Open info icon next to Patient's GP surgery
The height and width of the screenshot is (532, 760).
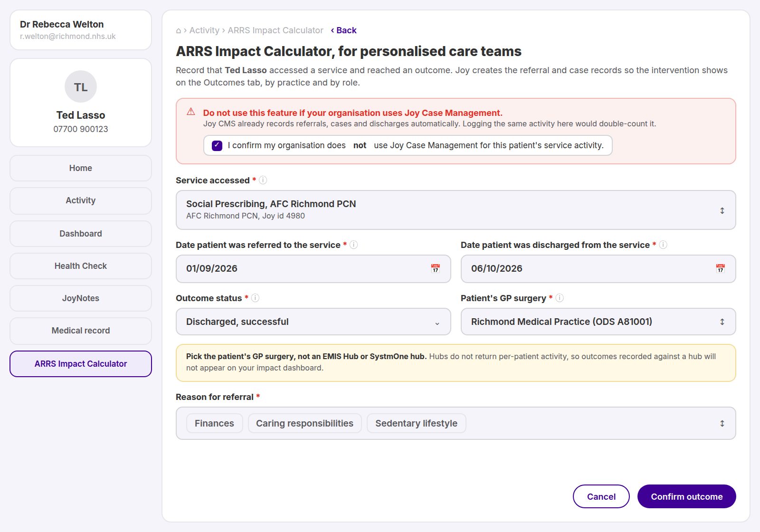pos(560,298)
